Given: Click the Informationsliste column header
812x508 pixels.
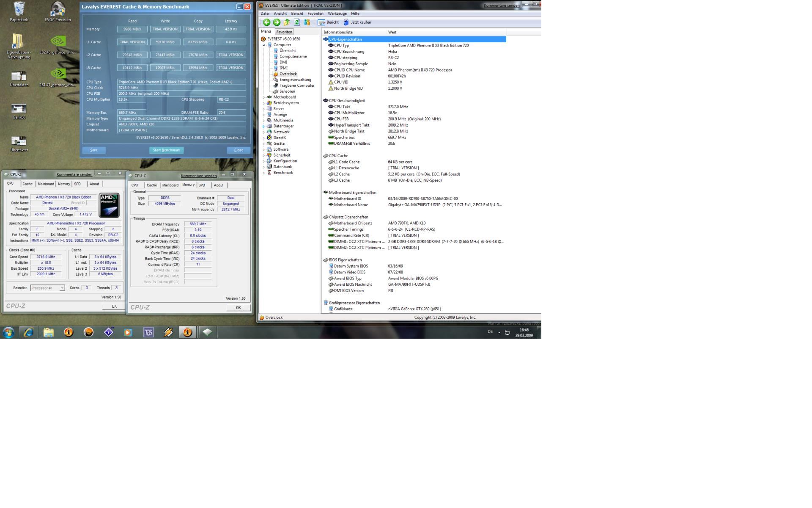Looking at the screenshot, I should click(354, 32).
